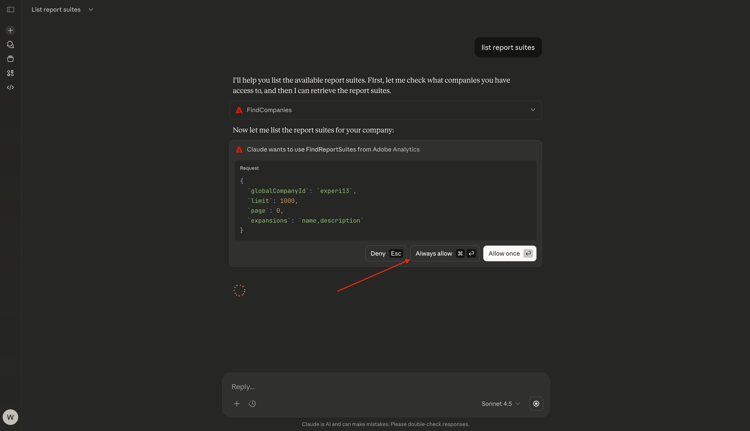Click the stop response button
The image size is (750, 431).
[536, 404]
